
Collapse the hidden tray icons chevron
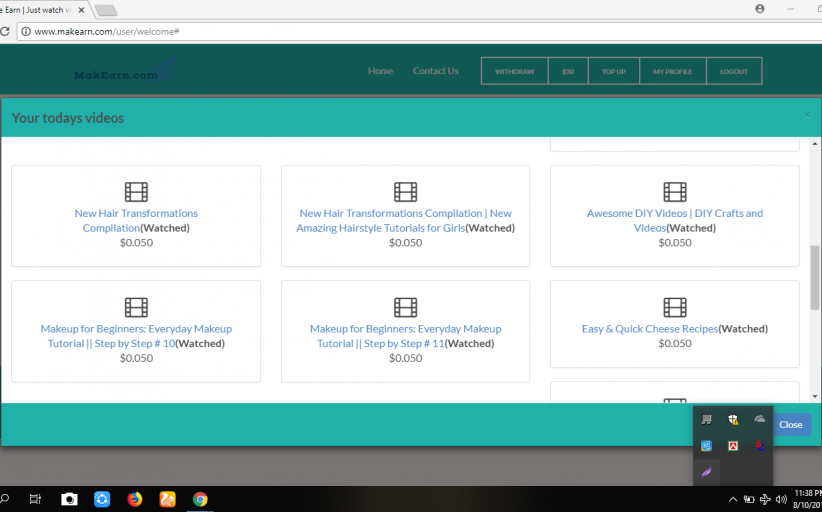tap(733, 499)
